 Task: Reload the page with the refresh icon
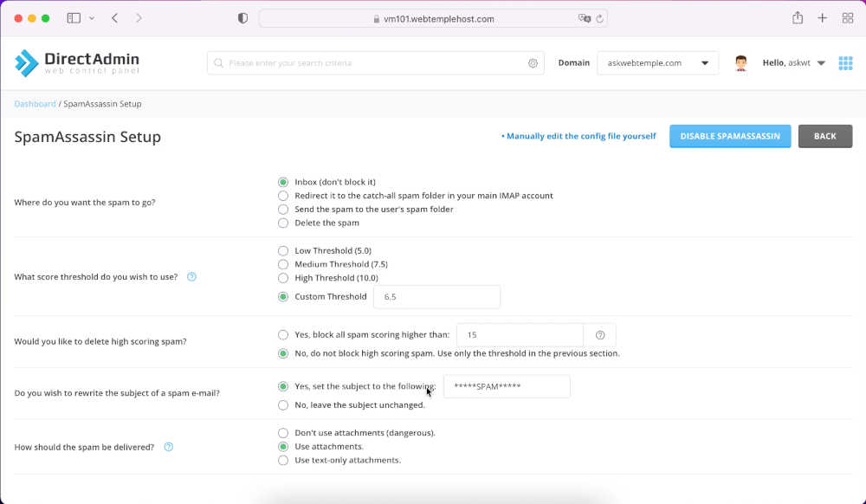tap(599, 19)
